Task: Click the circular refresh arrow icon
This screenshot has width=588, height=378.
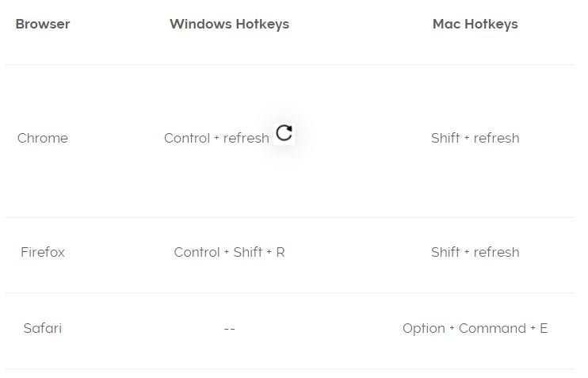Action: click(x=284, y=133)
